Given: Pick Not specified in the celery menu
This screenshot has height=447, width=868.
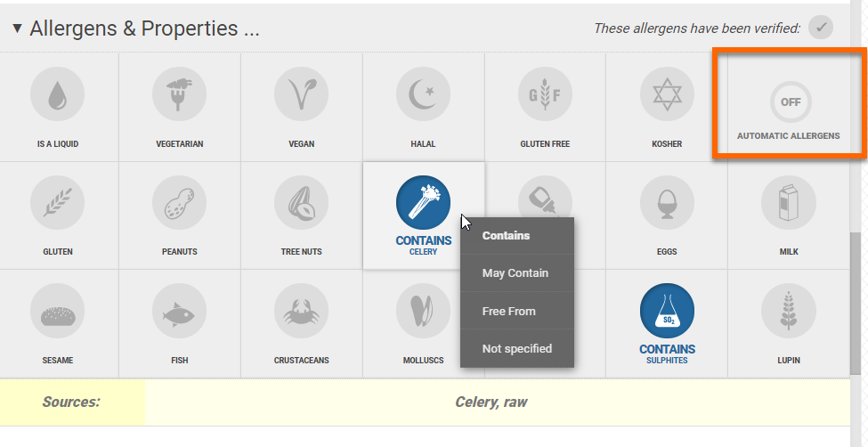Looking at the screenshot, I should pos(517,349).
